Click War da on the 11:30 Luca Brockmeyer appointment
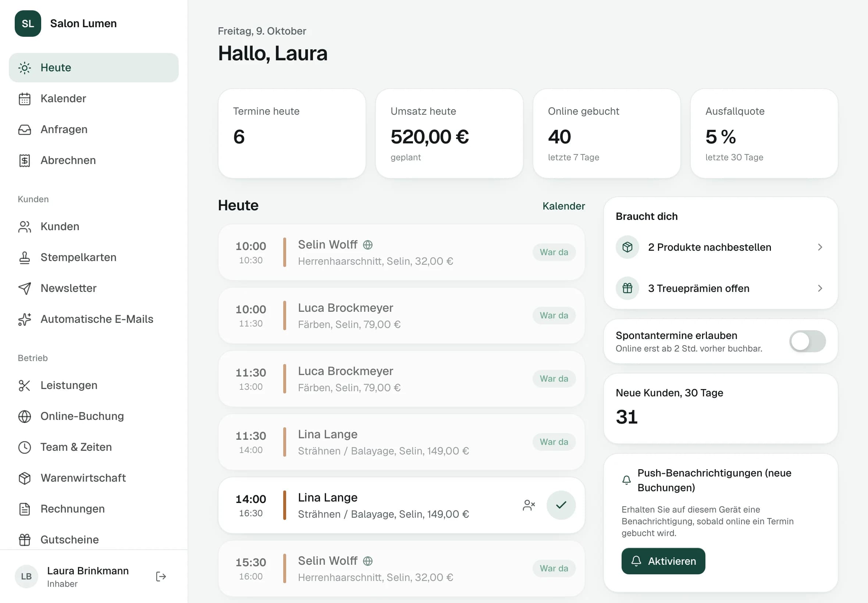Image resolution: width=868 pixels, height=603 pixels. [x=554, y=379]
